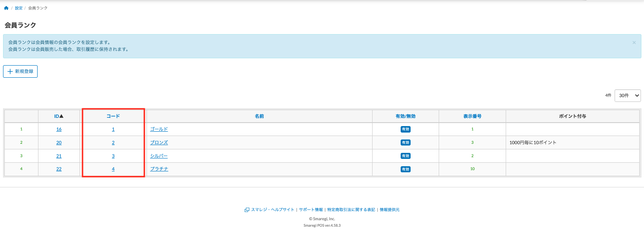The image size is (644, 231).
Task: Sort table by 名前 column header
Action: 259,116
